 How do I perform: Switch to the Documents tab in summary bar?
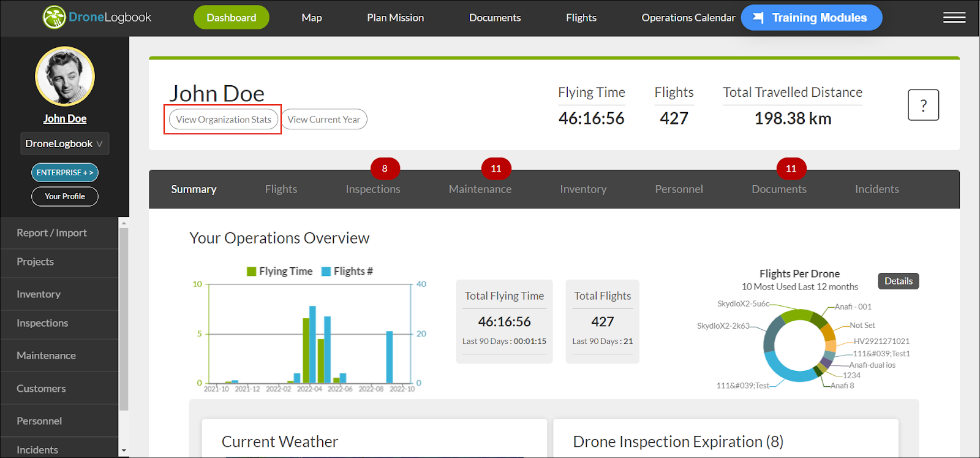pos(779,189)
